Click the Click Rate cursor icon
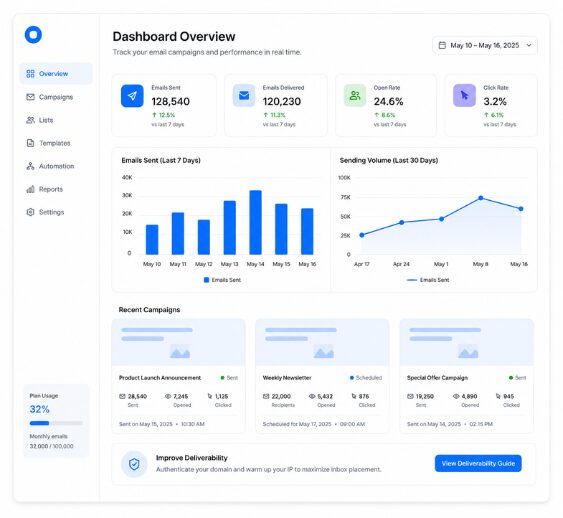Screen dimensions: 563x518 click(464, 95)
